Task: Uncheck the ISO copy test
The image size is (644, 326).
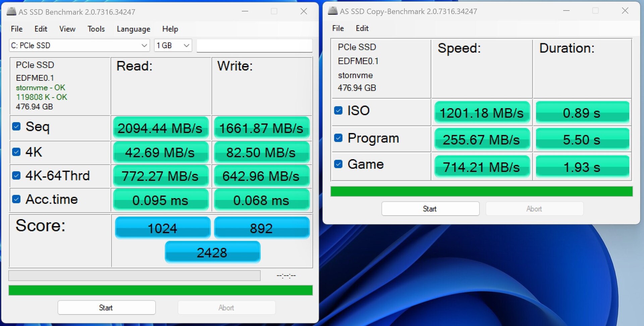Action: (x=338, y=110)
